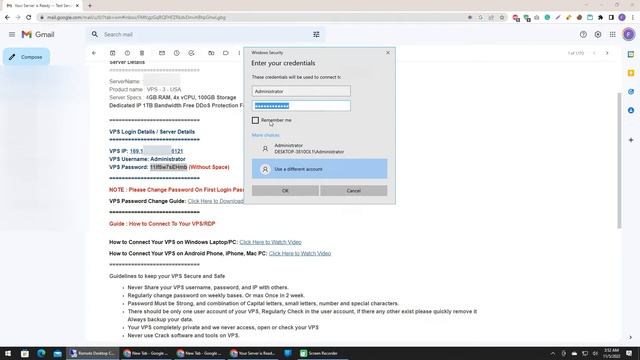Open Gmail main menu hamburger icon
Image resolution: width=640 pixels, height=360 pixels.
coord(12,35)
